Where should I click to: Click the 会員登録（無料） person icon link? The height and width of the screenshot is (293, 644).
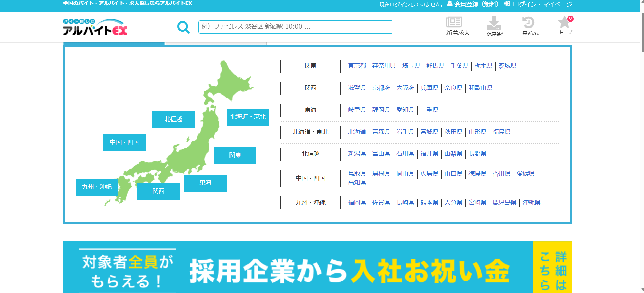pos(473,4)
